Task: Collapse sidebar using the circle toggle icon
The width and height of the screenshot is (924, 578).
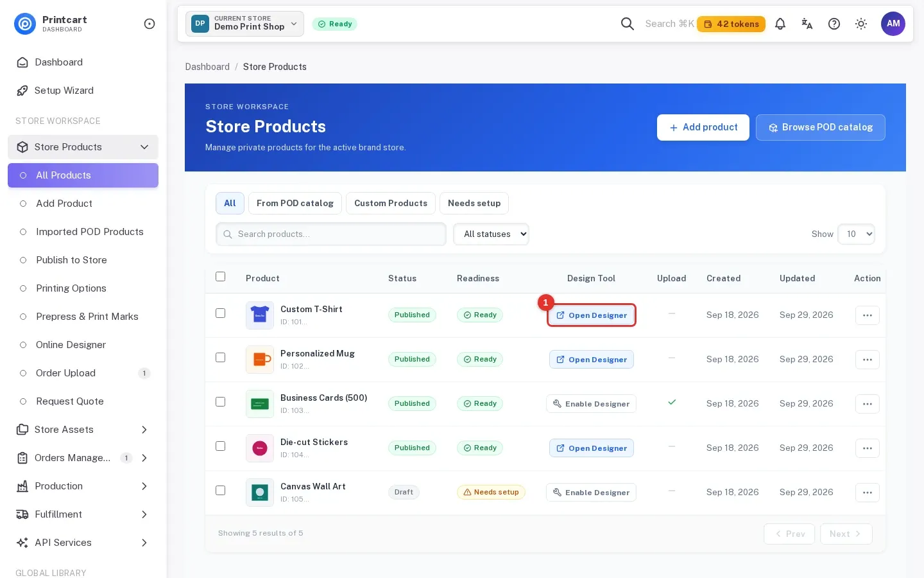Action: tap(150, 24)
